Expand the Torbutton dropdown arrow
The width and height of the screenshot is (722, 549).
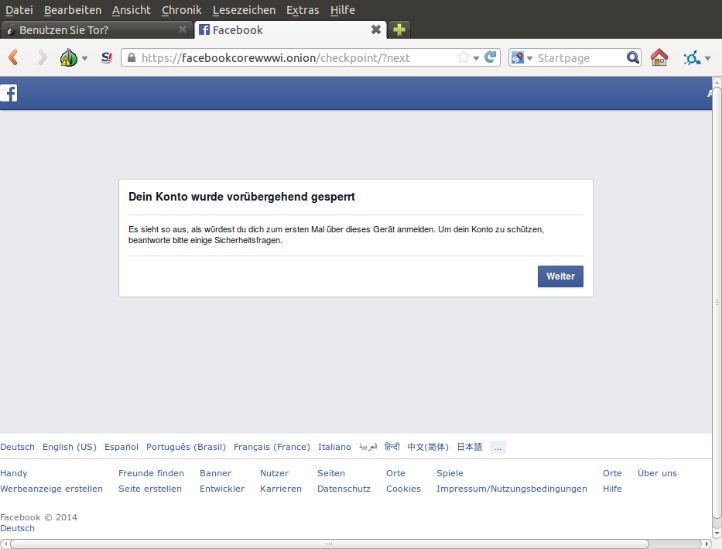pos(85,58)
